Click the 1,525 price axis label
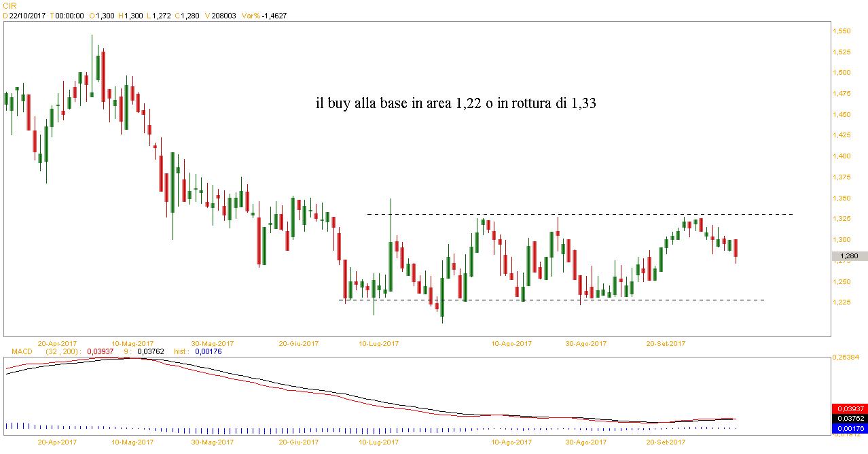This screenshot has height=454, width=868. [843, 52]
